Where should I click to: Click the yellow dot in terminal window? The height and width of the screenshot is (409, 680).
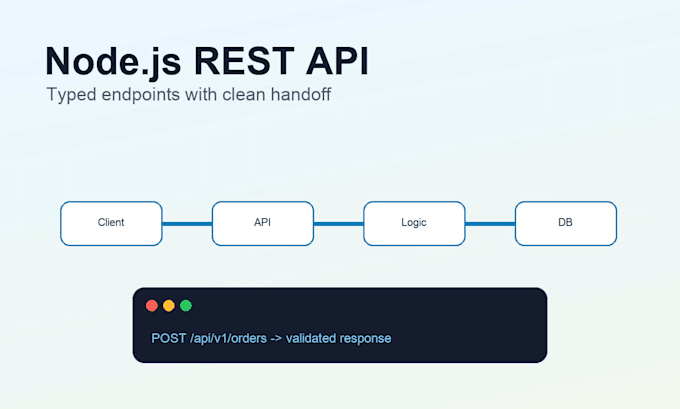169,306
